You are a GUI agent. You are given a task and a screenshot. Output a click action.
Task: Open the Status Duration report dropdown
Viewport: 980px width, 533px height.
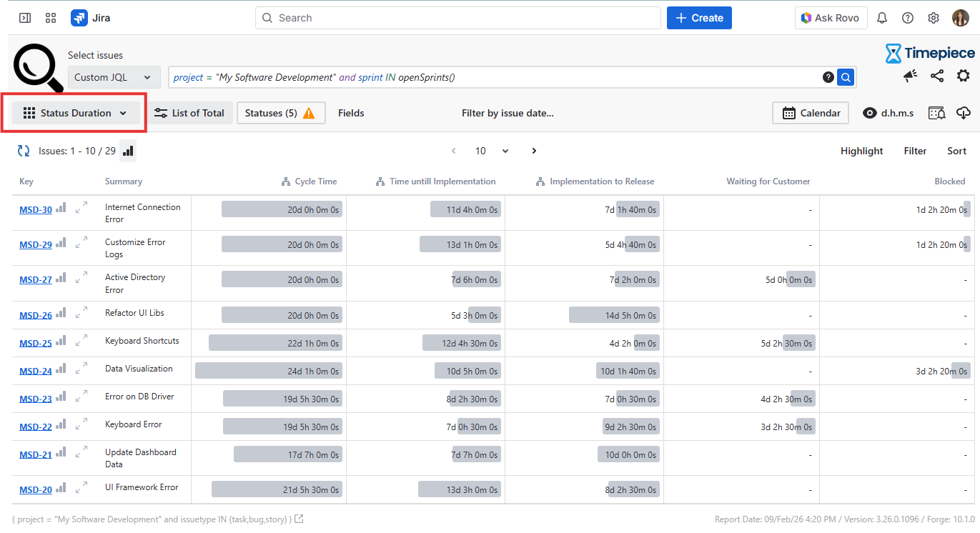click(x=75, y=113)
